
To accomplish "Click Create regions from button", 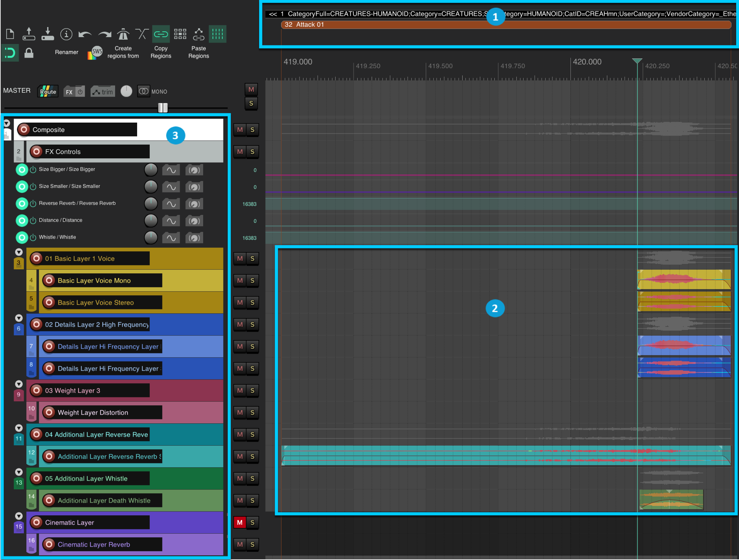I will (x=123, y=52).
